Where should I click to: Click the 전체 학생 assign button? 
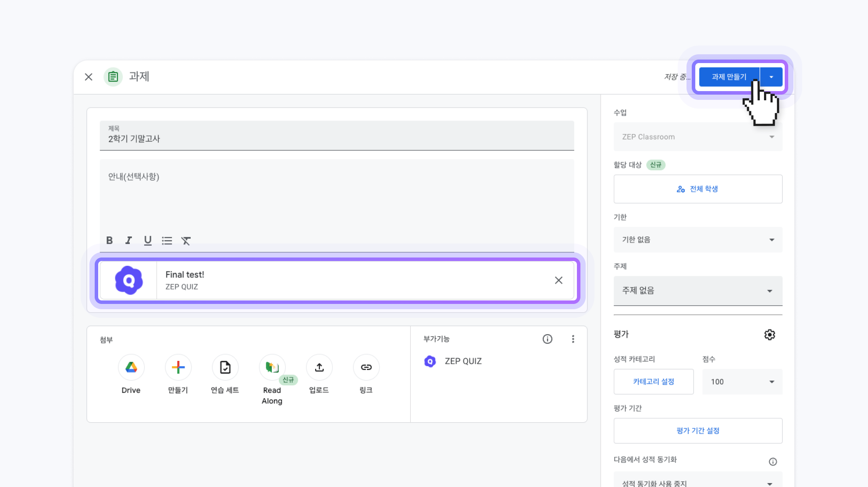click(x=697, y=189)
